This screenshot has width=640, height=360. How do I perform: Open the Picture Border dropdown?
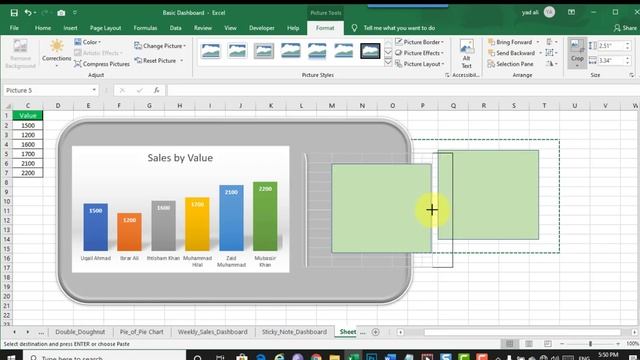[419, 42]
